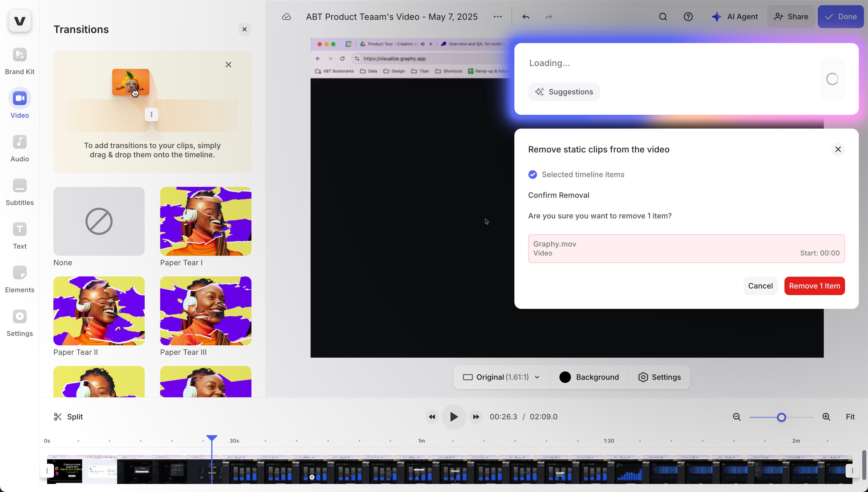Open the Audio panel
The image size is (868, 492).
[x=20, y=148]
